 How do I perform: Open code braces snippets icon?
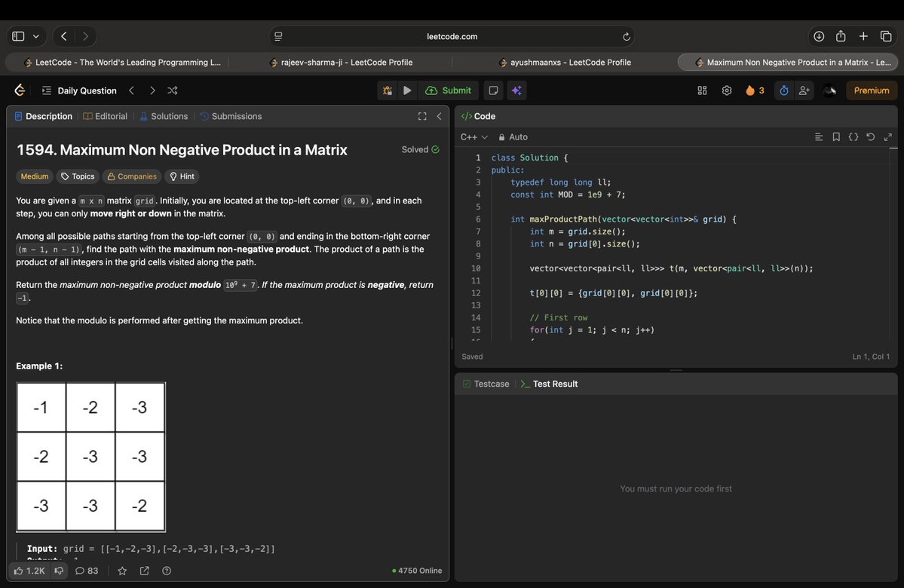coord(853,136)
